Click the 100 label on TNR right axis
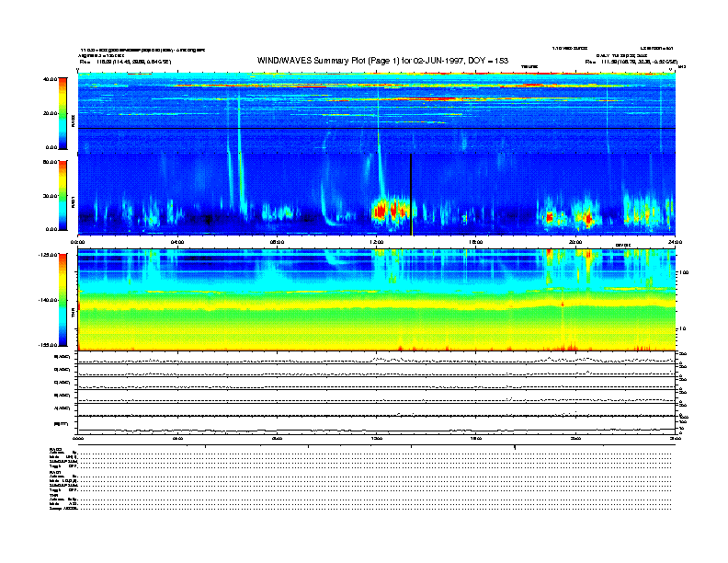728x563 pixels. 684,272
